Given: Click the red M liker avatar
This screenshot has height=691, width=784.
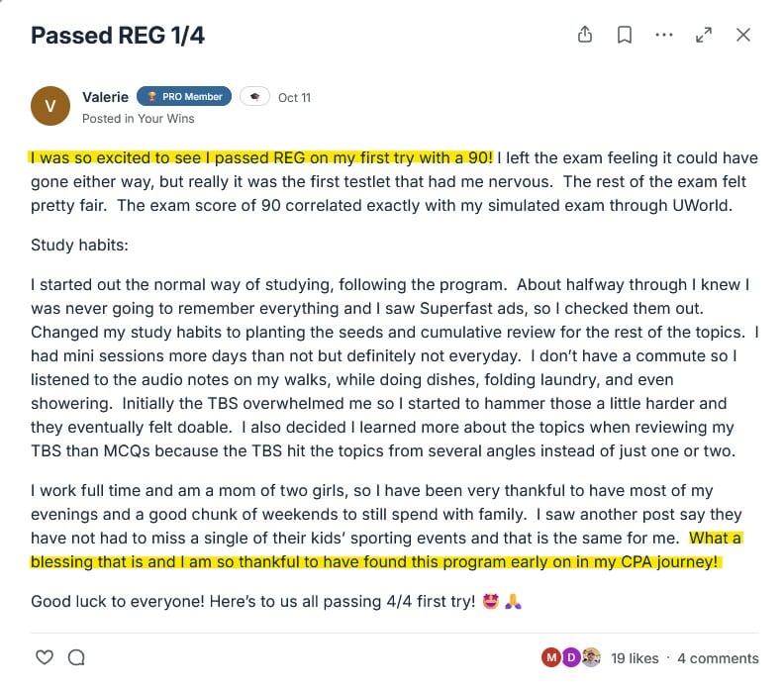Looking at the screenshot, I should tap(550, 657).
